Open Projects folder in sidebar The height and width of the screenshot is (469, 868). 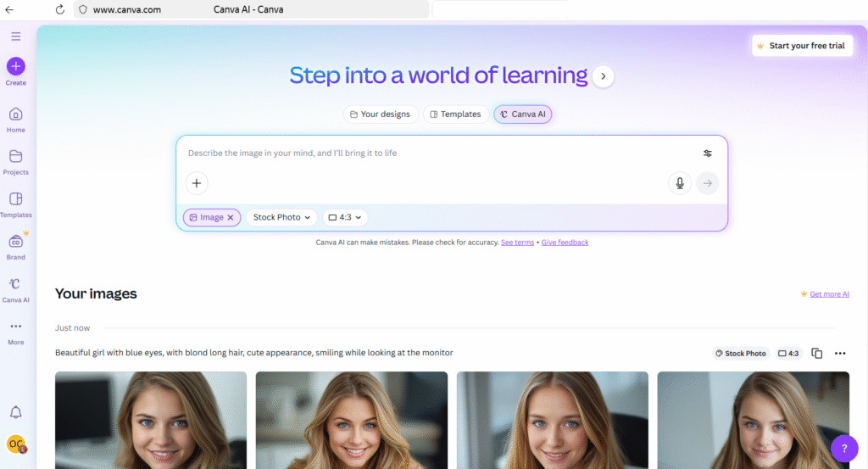[x=16, y=157]
